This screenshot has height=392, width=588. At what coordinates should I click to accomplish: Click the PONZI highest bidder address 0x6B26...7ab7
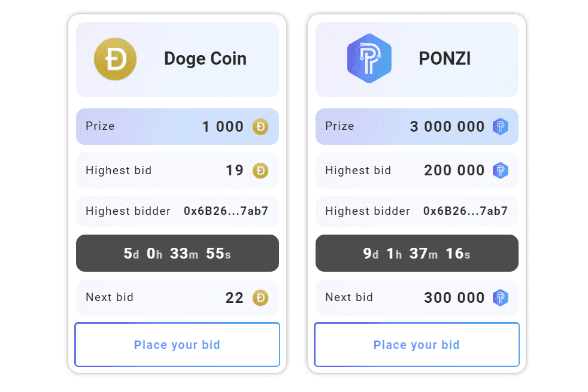coord(466,211)
